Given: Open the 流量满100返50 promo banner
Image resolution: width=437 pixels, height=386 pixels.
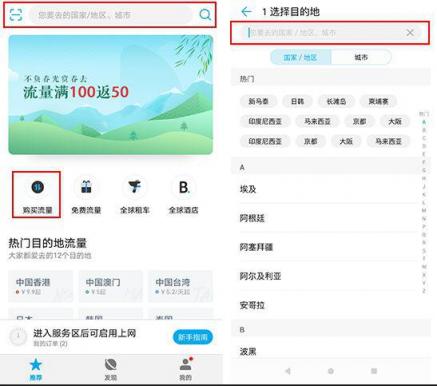Looking at the screenshot, I should click(111, 95).
